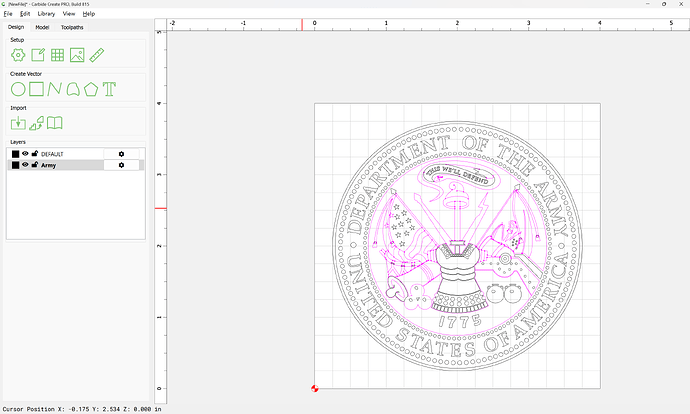Click DEFAULT layer black color swatch
Viewport: 690px width, 414px height.
pos(15,154)
